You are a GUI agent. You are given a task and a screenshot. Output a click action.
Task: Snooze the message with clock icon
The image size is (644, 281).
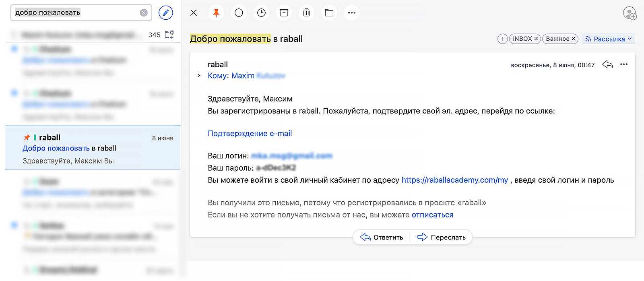pos(261,13)
